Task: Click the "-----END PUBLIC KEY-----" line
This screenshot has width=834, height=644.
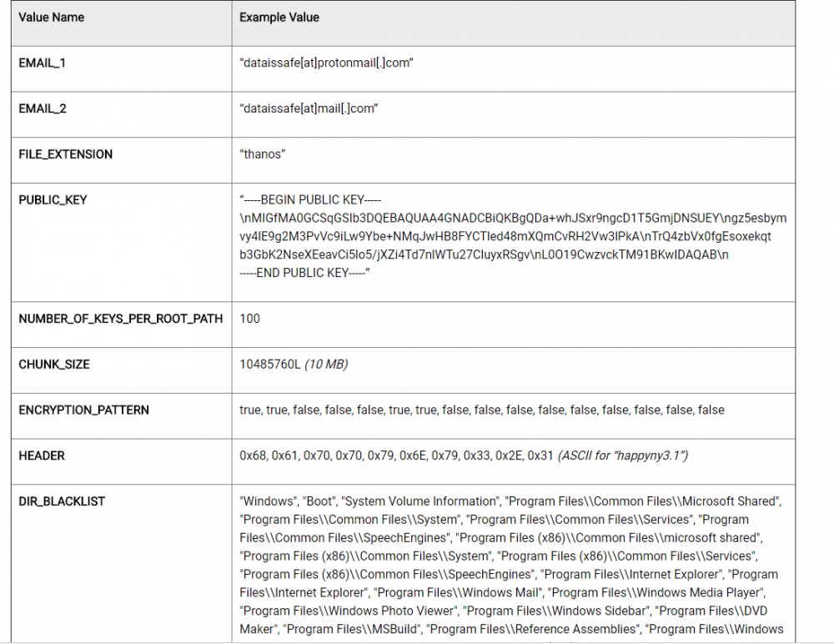Action: (304, 273)
